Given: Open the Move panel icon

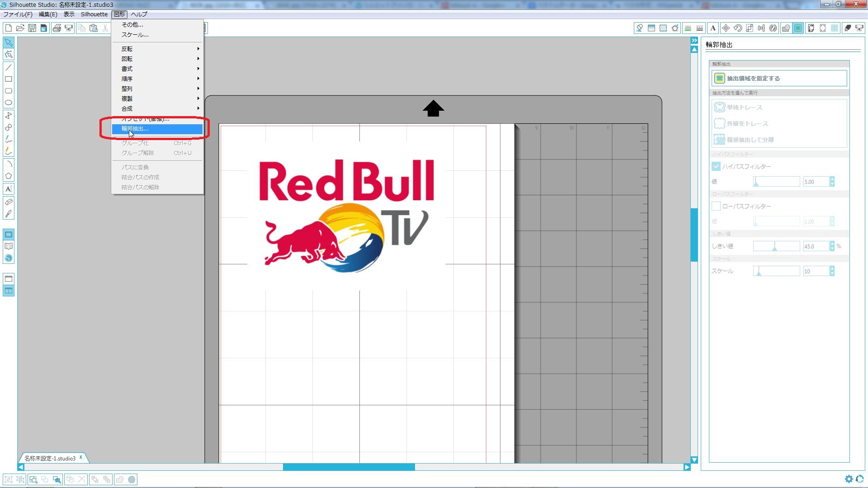Looking at the screenshot, I should click(x=726, y=28).
